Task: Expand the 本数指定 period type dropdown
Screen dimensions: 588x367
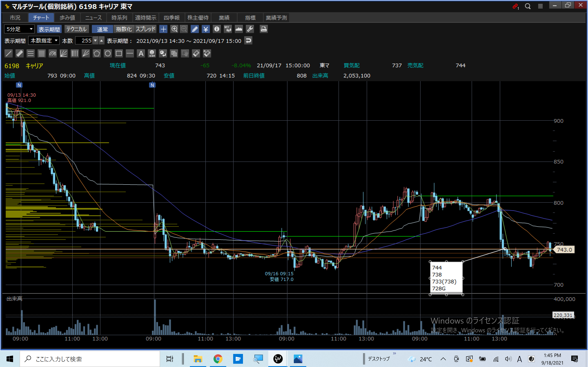Action: click(x=44, y=41)
